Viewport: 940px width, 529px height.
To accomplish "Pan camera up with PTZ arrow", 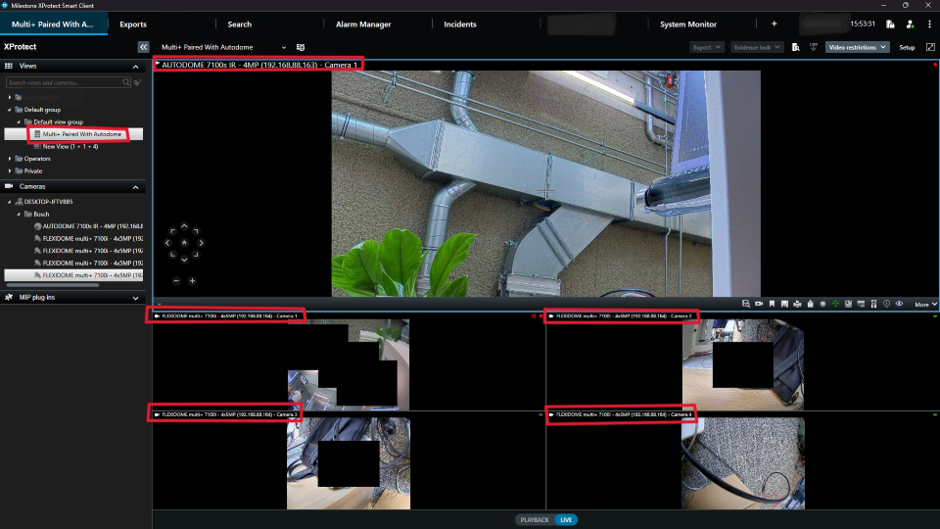I will [x=184, y=227].
